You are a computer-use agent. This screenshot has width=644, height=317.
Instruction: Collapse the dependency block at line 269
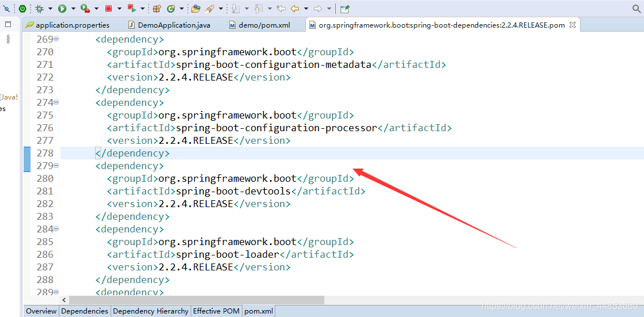pos(56,39)
